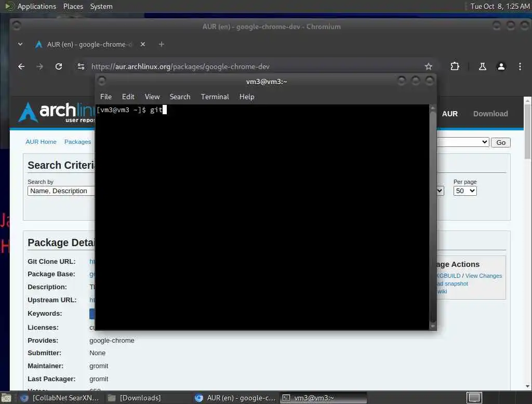Image resolution: width=532 pixels, height=404 pixels.
Task: Click workspace switcher in bottom panel
Action: point(474,398)
